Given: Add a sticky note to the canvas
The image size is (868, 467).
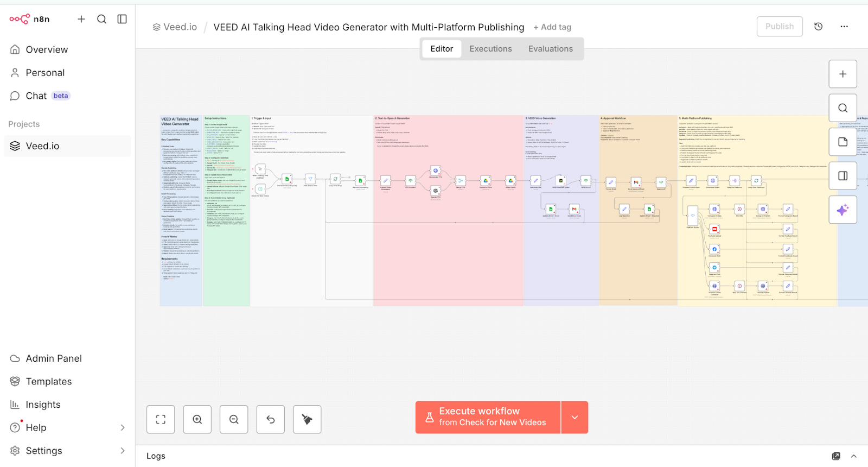Looking at the screenshot, I should coord(843,142).
